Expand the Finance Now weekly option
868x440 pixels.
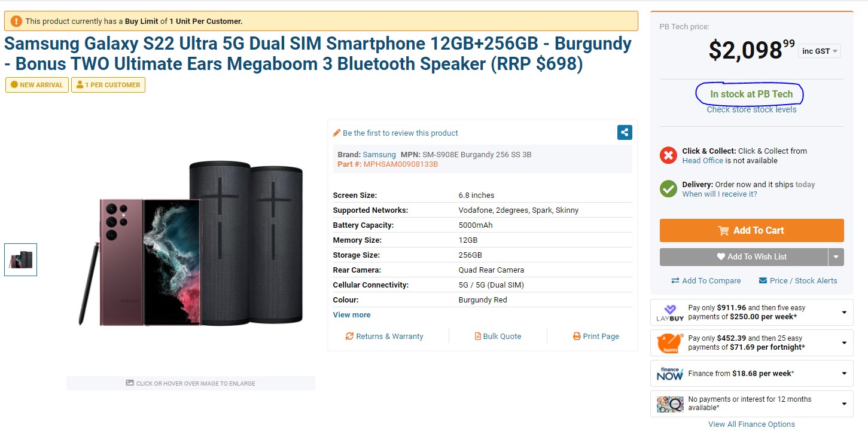(x=844, y=374)
